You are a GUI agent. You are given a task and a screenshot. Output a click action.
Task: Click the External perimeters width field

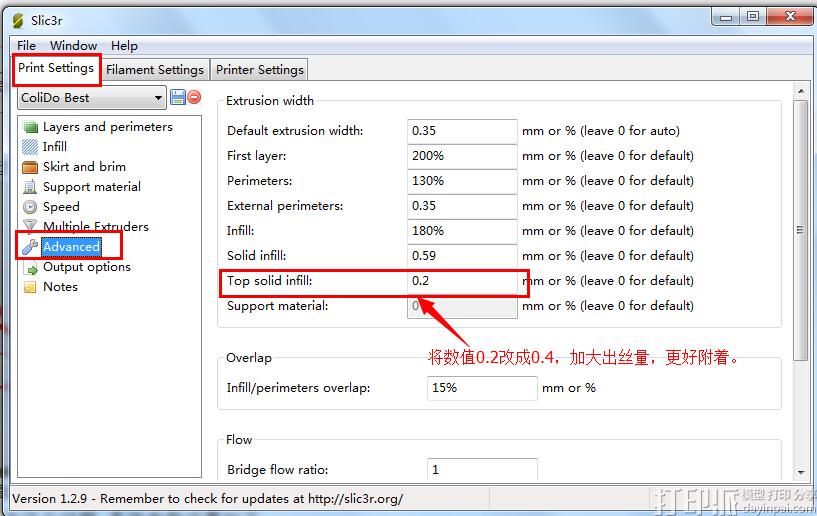462,206
